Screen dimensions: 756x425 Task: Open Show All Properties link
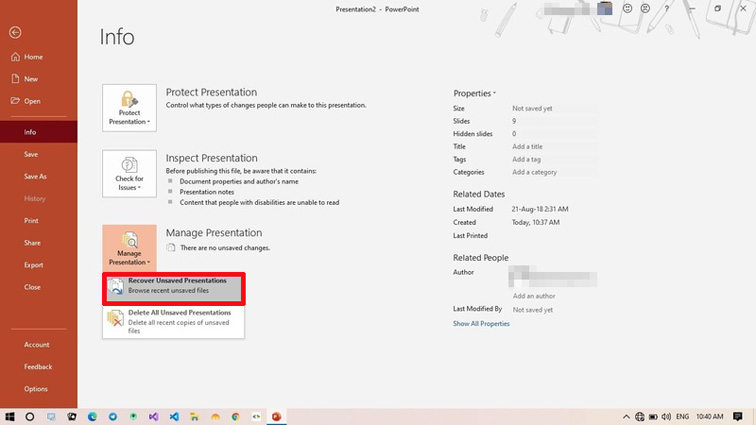point(481,324)
